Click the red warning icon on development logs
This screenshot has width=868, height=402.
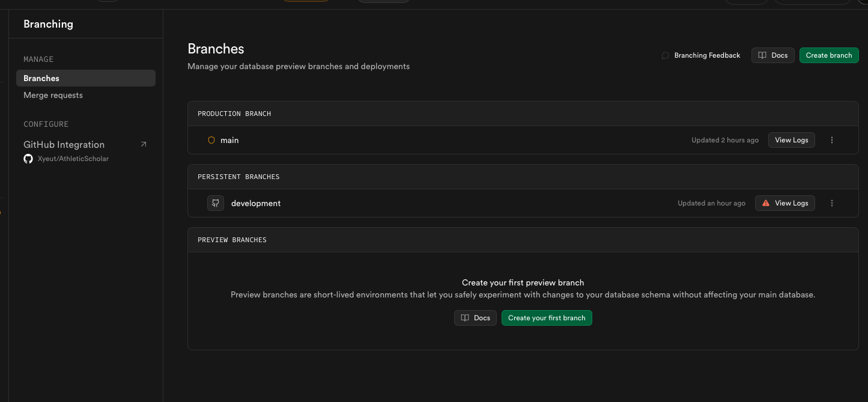766,203
